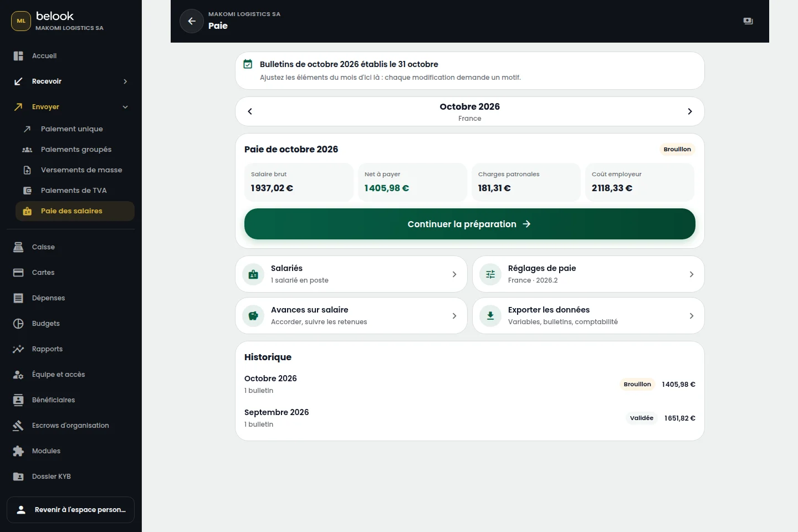Viewport: 798px width, 532px height.
Task: Click the Brouillon badge in Paie header
Action: 677,149
